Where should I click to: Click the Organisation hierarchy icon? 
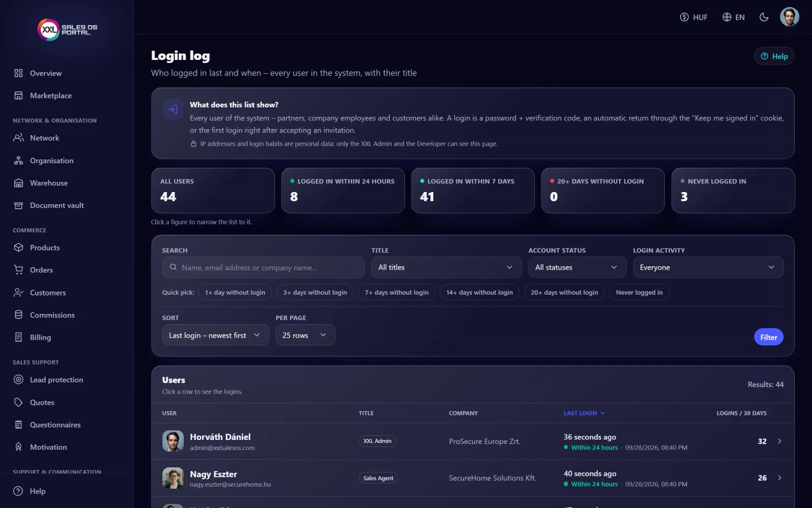[18, 161]
